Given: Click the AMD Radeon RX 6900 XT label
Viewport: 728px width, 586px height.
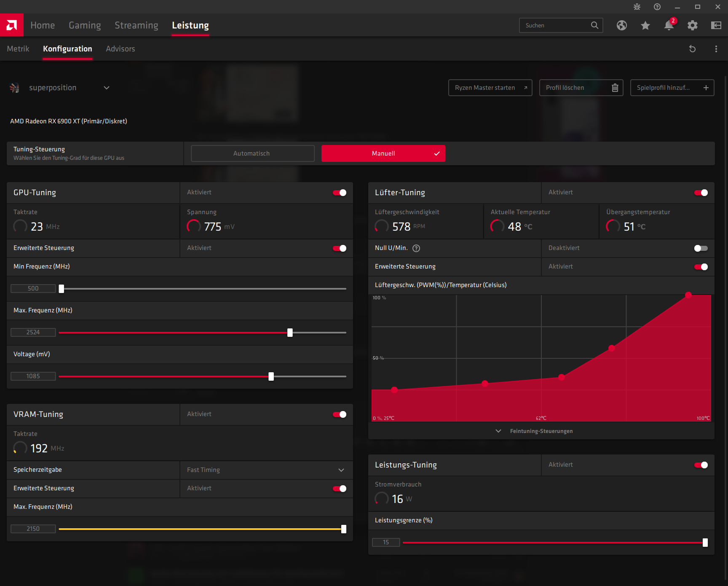Looking at the screenshot, I should point(69,121).
